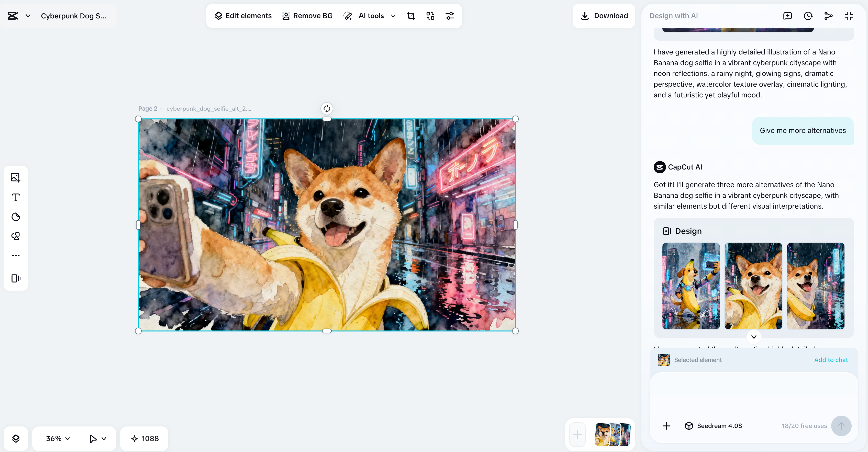Select the banana dog design thumbnail

pos(691,286)
